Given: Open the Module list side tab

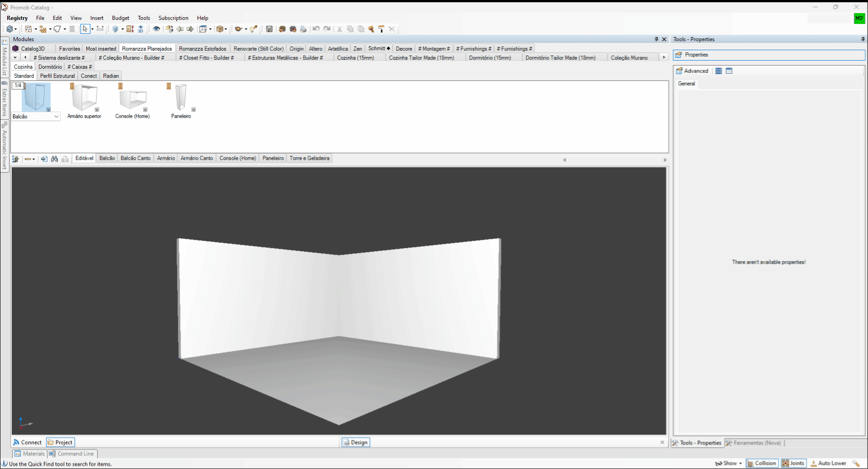Looking at the screenshot, I should click(x=5, y=57).
